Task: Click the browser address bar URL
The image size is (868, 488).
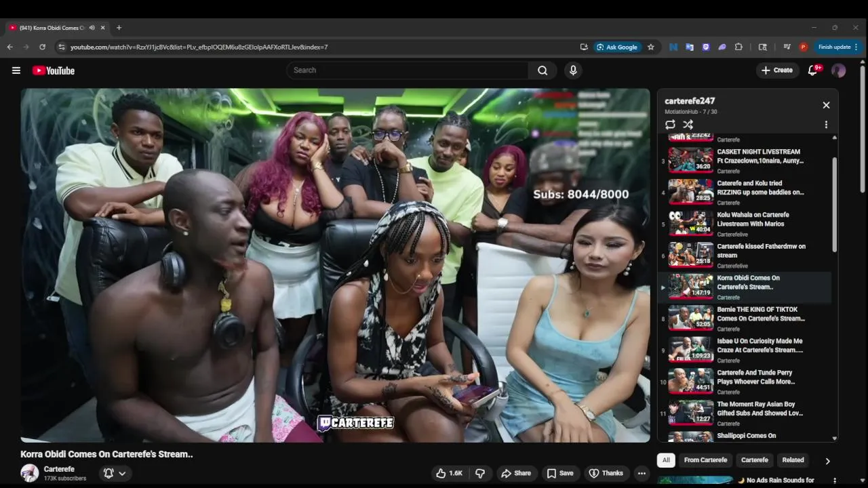Action: click(x=199, y=47)
